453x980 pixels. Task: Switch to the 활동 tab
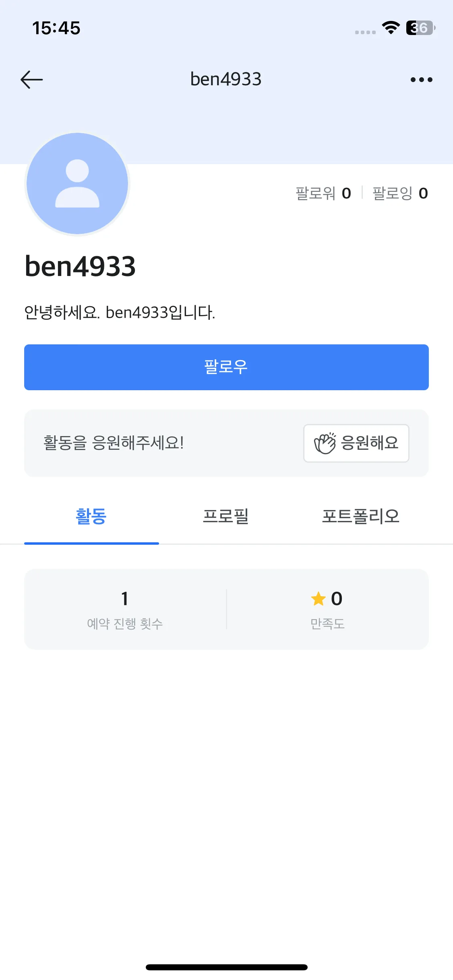click(x=91, y=517)
